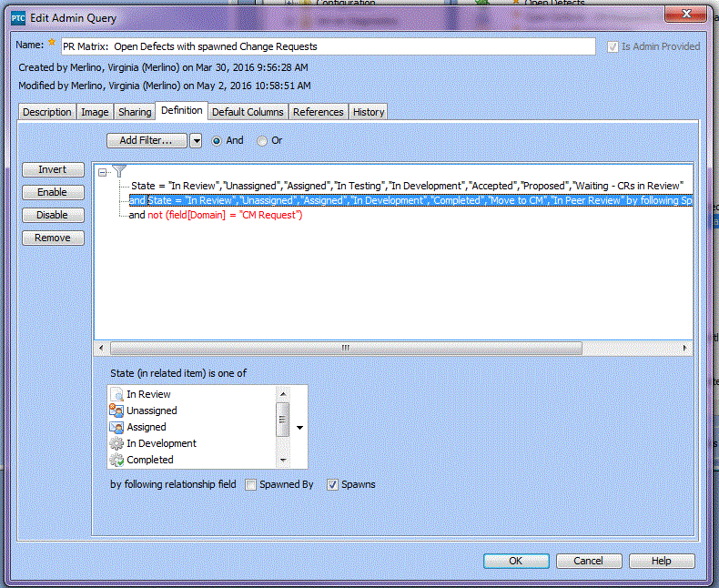
Task: Select the Or radio button
Action: 262,141
